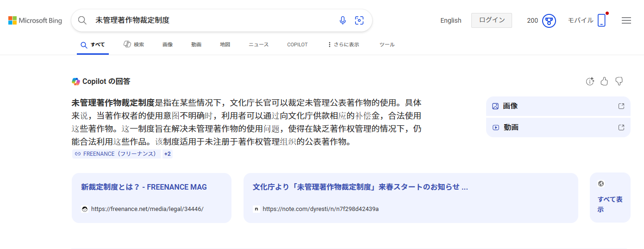644x249 pixels.
Task: Click the Copilot answer info icon
Action: [589, 82]
